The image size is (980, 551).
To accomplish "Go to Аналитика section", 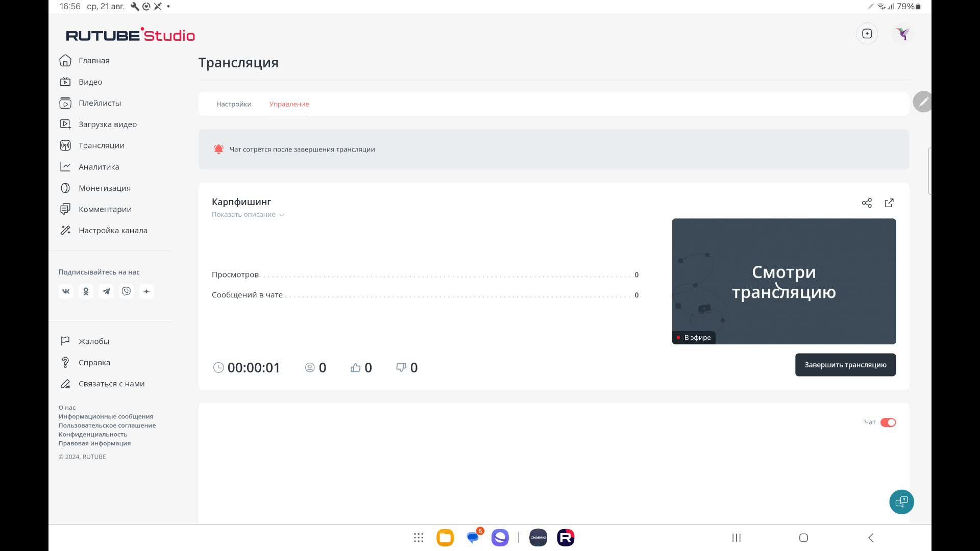I will 99,167.
